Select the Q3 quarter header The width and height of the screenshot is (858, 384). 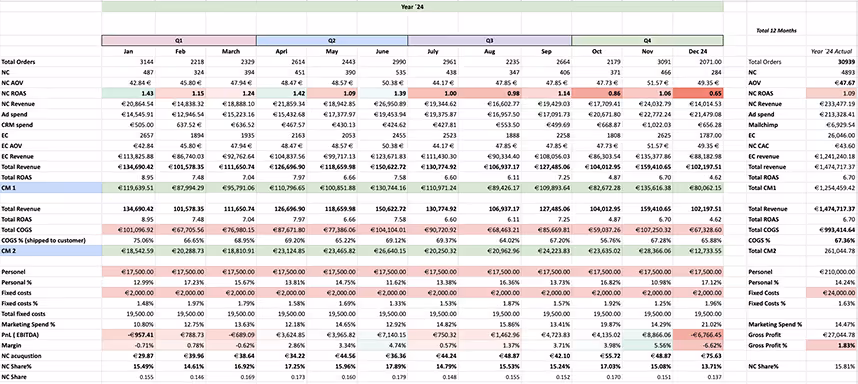pos(490,40)
